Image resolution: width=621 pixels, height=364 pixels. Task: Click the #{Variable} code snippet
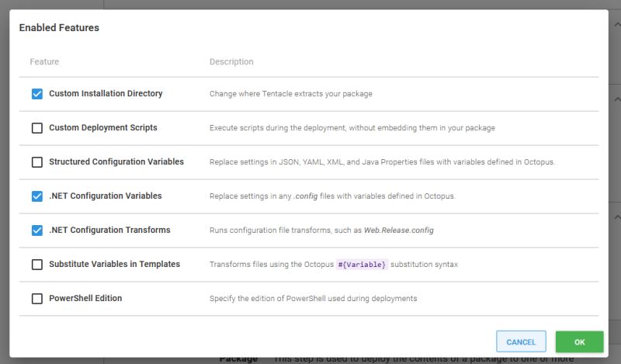(x=362, y=264)
